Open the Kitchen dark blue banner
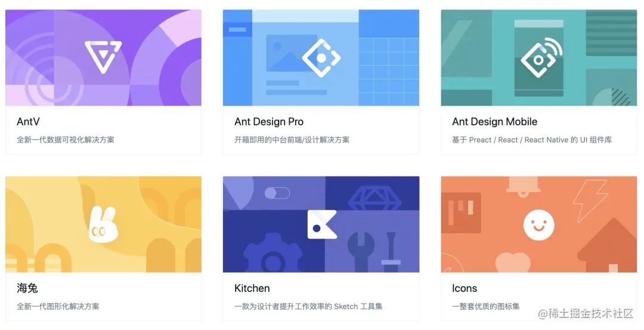 point(321,224)
